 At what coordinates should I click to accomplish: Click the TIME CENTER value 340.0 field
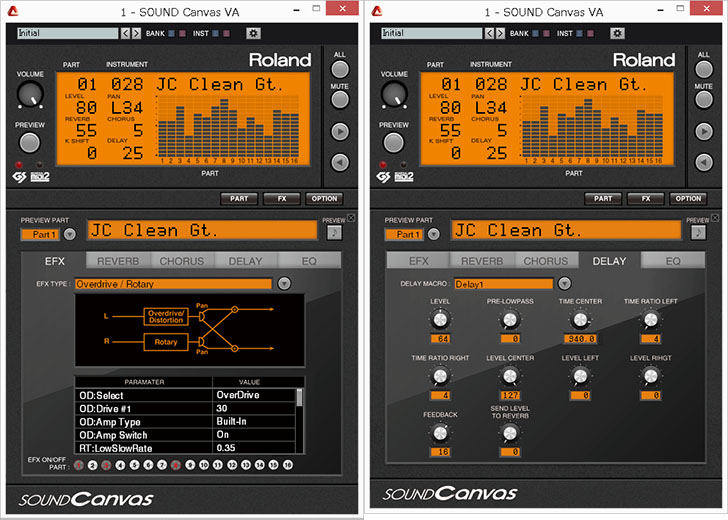[580, 339]
